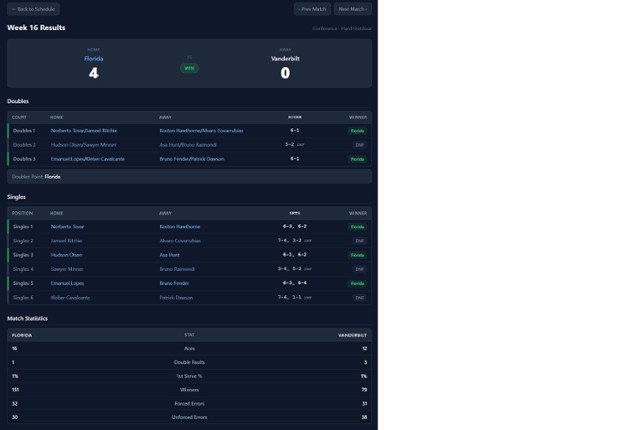Screen dimensions: 639x430
Task: Click the Vanderbilt team name in scoreboard
Action: [x=285, y=59]
